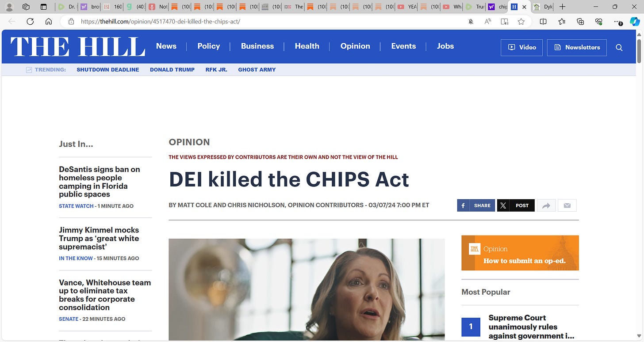Open the split screen icon in the toolbar

(x=543, y=21)
